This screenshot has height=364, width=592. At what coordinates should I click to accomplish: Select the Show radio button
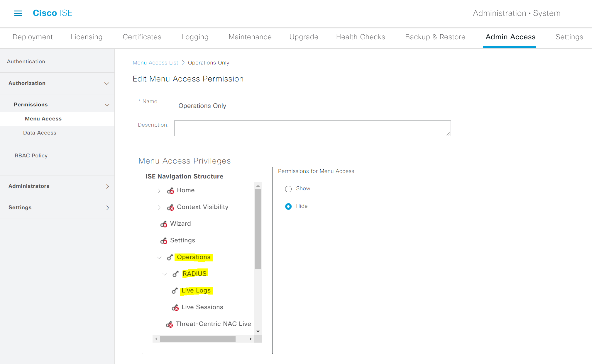click(x=288, y=189)
